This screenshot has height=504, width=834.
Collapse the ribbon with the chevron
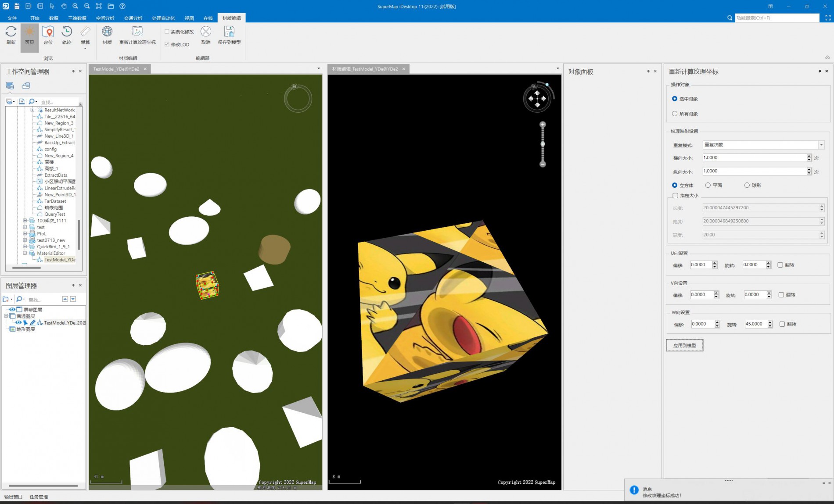pyautogui.click(x=827, y=57)
